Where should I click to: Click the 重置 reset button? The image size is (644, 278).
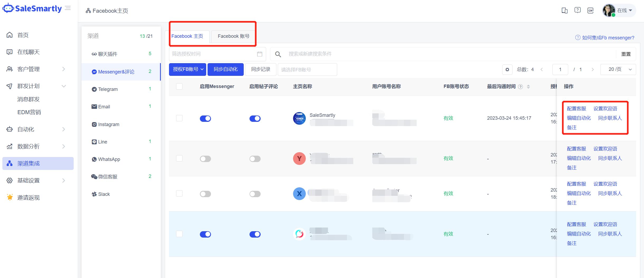626,54
